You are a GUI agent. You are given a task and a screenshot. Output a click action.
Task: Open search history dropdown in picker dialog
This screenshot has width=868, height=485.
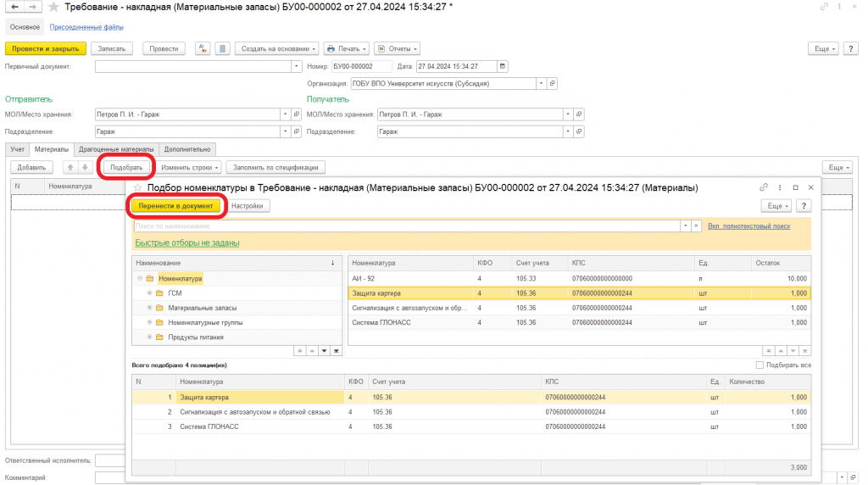pos(685,226)
